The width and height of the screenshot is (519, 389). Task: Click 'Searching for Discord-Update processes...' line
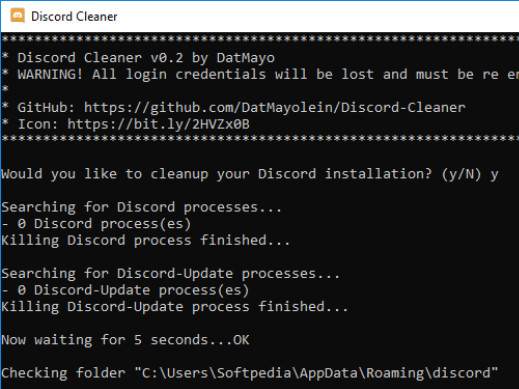tap(170, 274)
